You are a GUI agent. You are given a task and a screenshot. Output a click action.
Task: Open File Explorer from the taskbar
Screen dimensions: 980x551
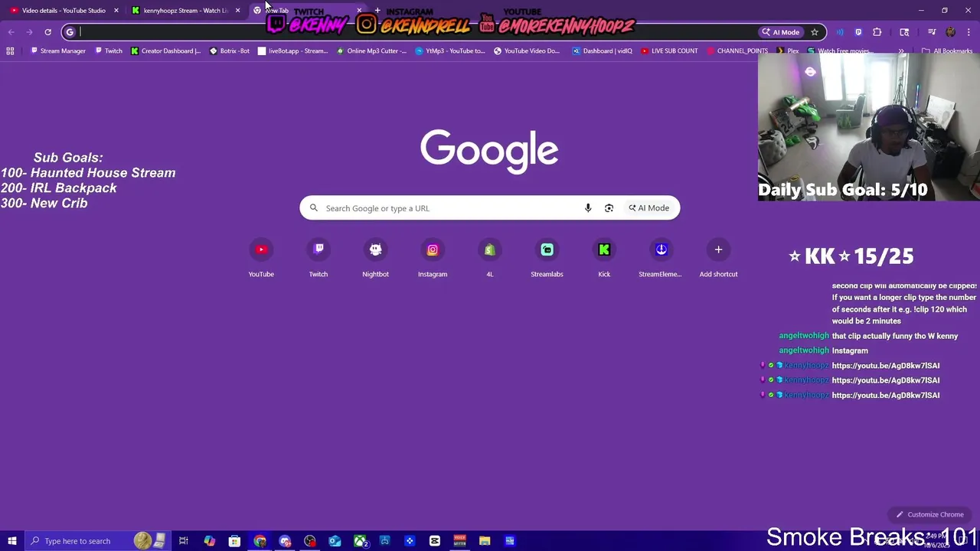tap(485, 541)
